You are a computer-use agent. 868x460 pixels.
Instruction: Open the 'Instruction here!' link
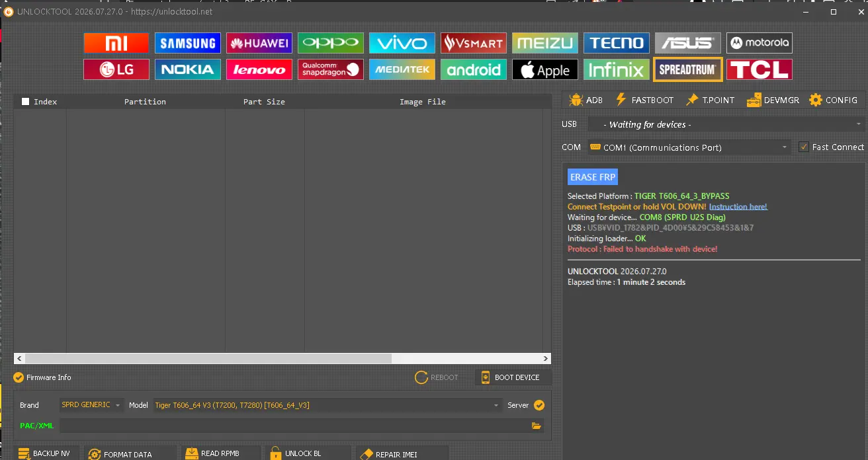tap(738, 207)
